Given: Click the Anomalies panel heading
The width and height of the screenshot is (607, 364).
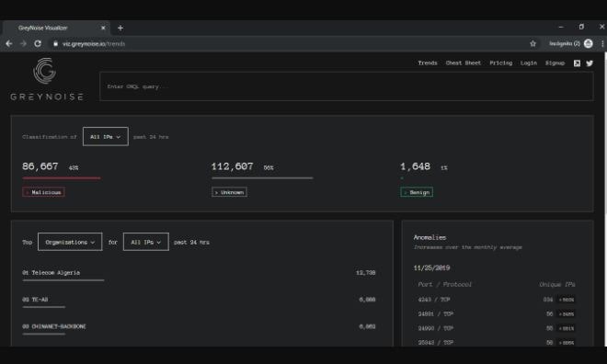Looking at the screenshot, I should (429, 237).
